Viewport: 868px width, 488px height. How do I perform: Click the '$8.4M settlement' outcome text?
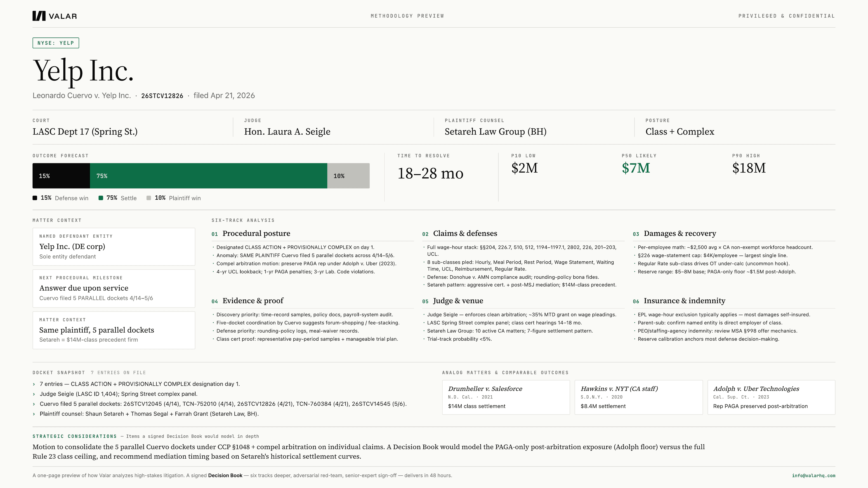click(603, 406)
